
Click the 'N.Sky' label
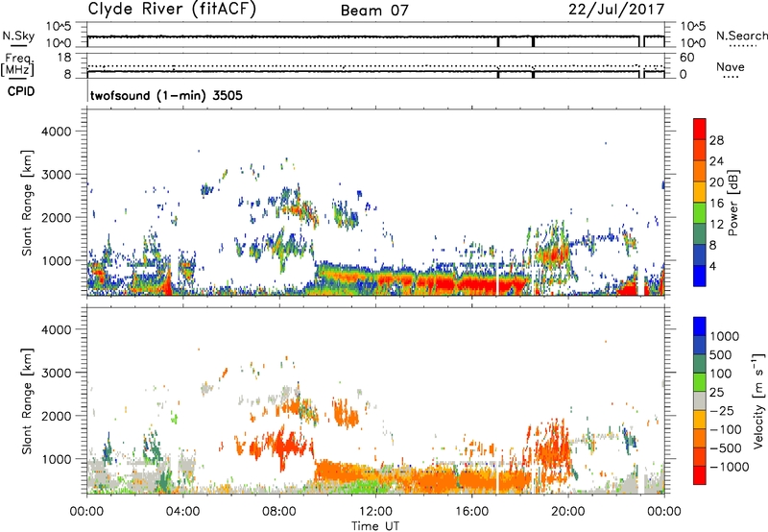tap(18, 36)
